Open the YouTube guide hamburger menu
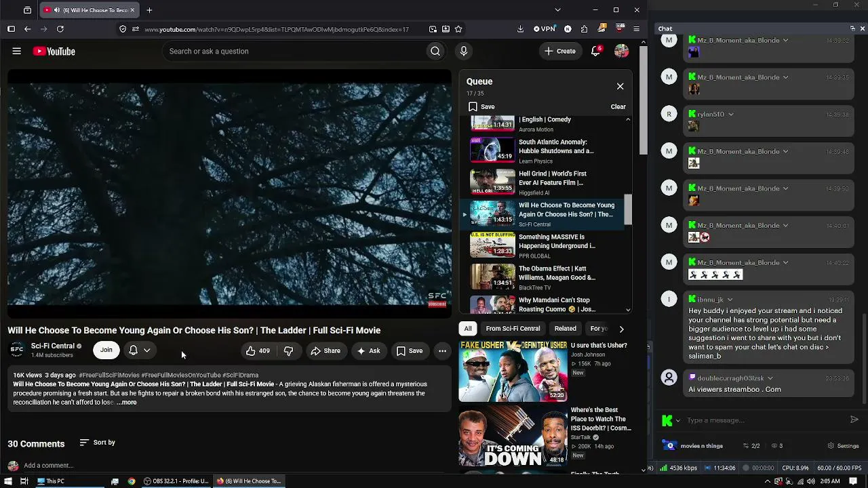 [x=17, y=52]
